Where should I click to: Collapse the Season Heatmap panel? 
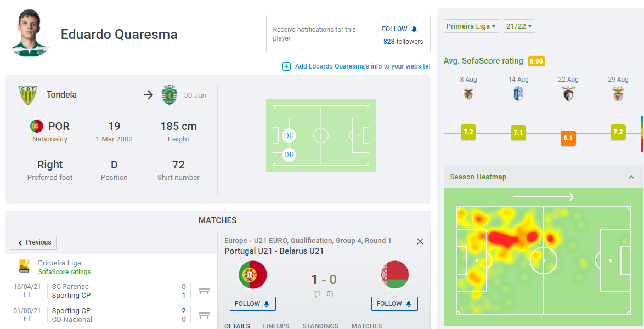coord(631,177)
